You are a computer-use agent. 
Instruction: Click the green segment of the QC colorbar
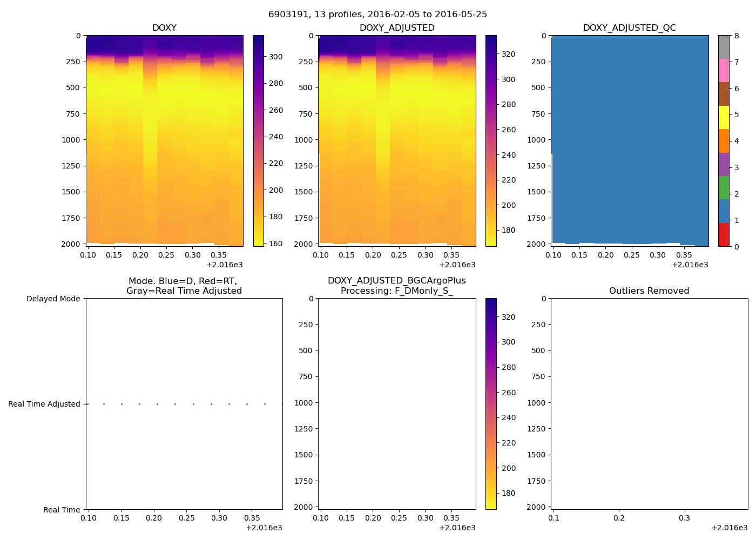[x=724, y=187]
